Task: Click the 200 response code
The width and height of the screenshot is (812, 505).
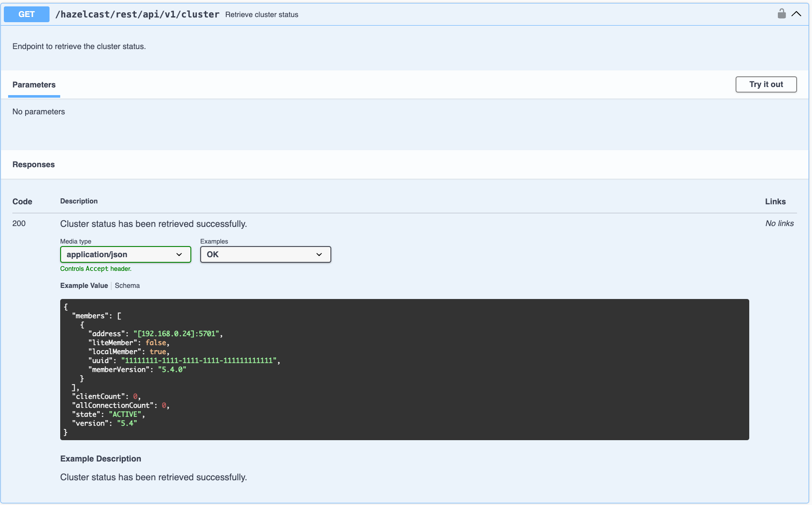Action: coord(19,223)
